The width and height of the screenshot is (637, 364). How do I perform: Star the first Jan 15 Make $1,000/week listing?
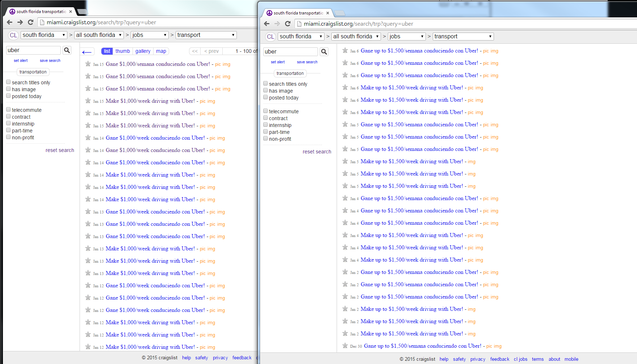click(x=88, y=101)
